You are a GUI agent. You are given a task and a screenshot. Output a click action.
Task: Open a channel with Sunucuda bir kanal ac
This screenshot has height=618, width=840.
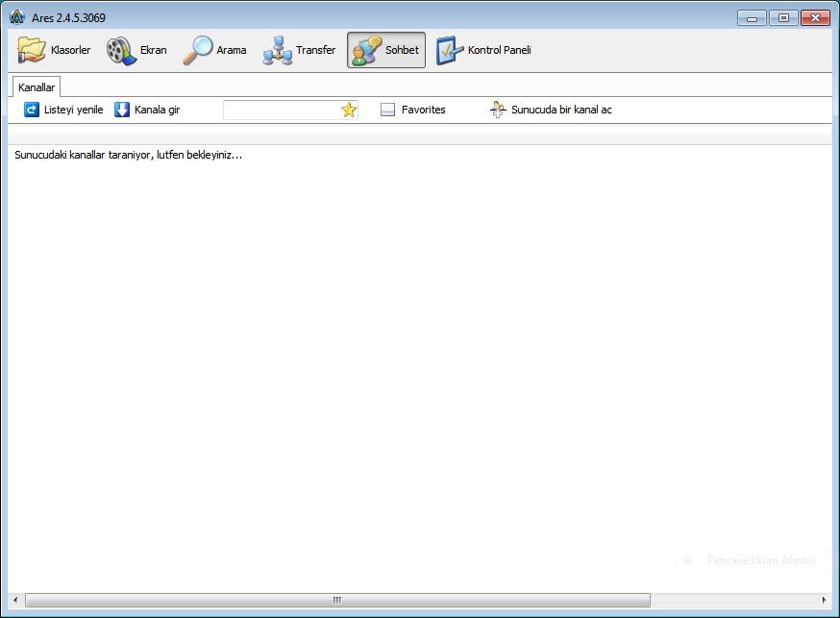(551, 110)
